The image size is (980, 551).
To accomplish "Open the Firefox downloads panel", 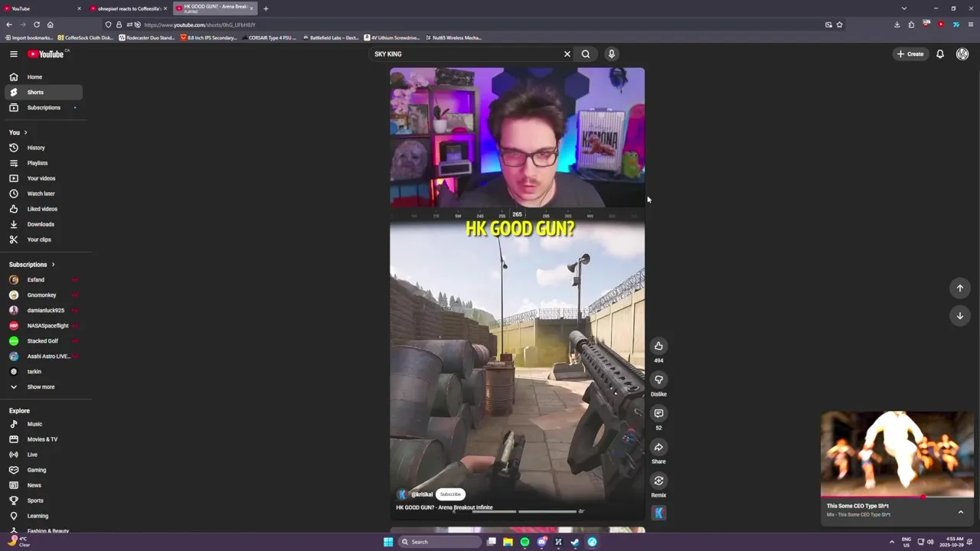I will [x=897, y=24].
